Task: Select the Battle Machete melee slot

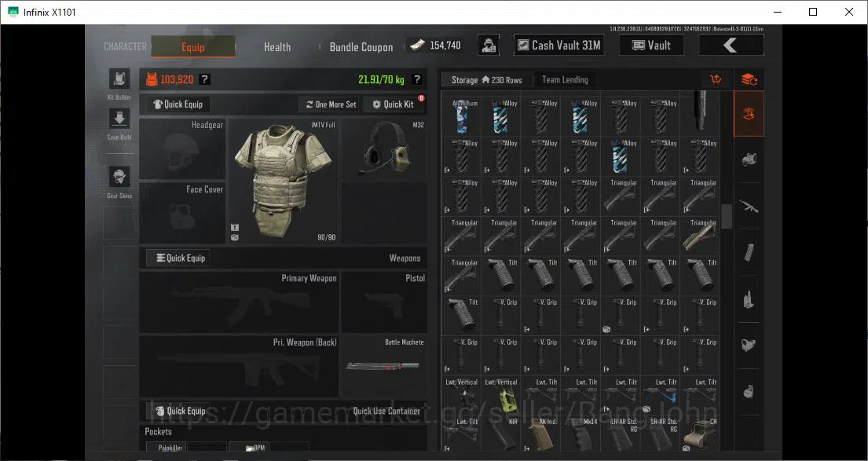Action: 383,366
